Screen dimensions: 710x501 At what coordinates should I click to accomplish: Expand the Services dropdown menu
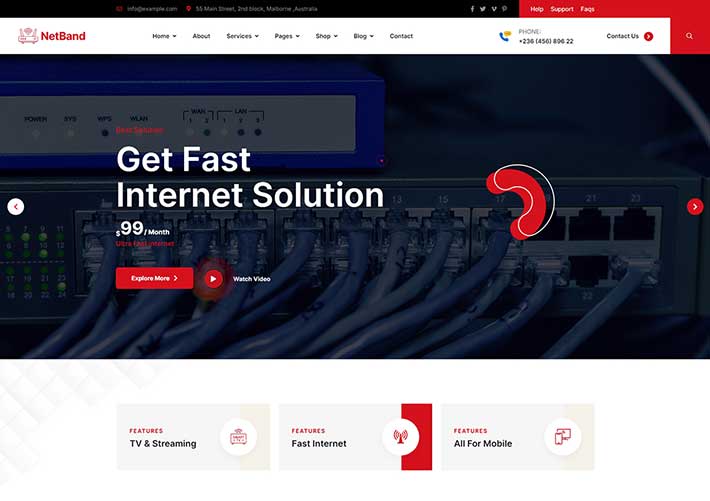coord(242,36)
